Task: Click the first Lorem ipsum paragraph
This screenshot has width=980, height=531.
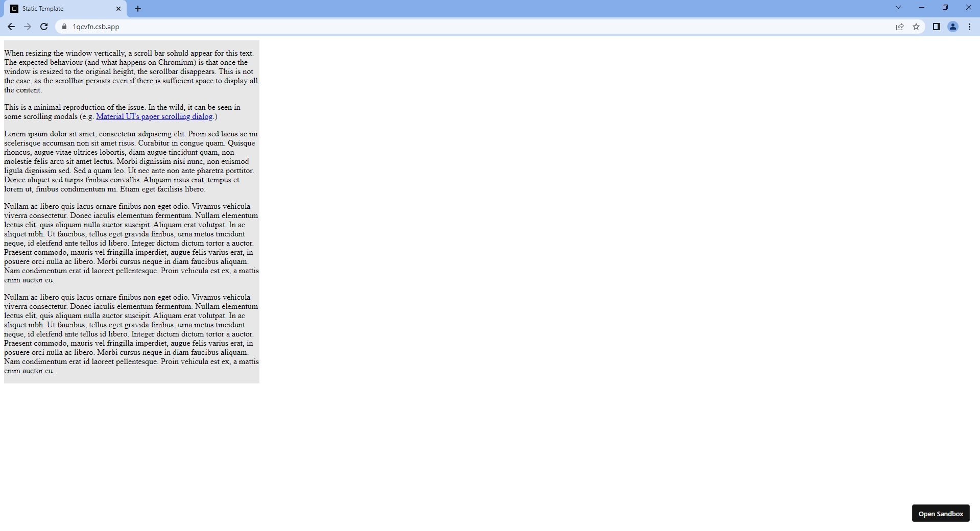Action: tap(130, 161)
